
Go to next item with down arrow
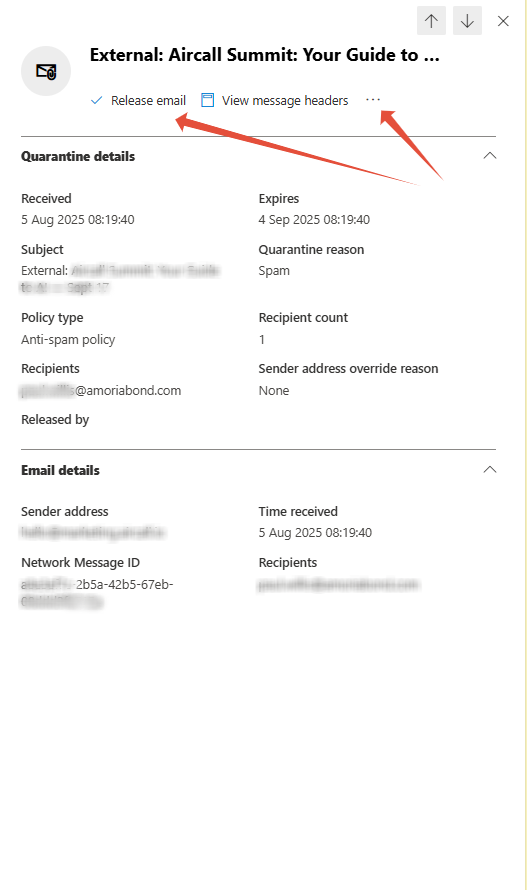[x=467, y=21]
